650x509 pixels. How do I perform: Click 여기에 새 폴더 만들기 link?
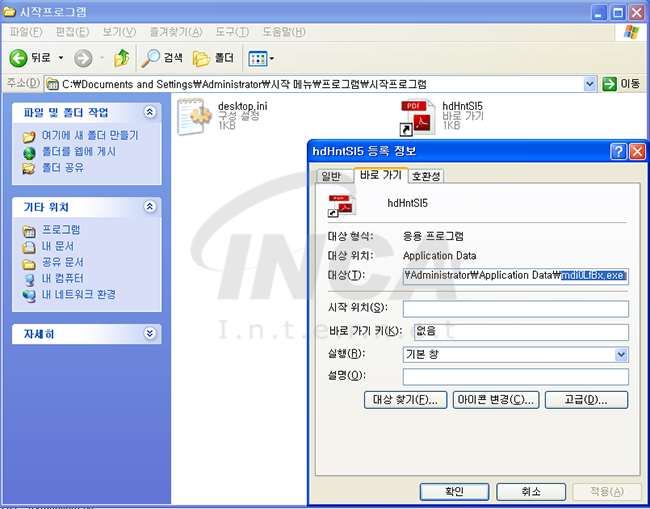tap(90, 136)
